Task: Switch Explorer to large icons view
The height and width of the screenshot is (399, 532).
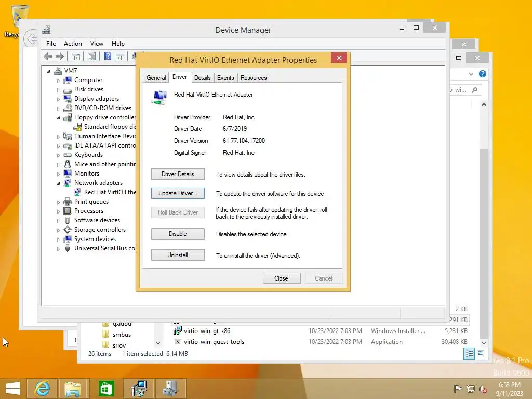Action: click(x=481, y=354)
